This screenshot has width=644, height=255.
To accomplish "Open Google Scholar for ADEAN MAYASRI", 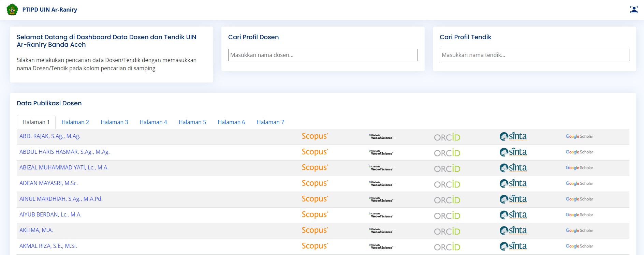I will (579, 183).
